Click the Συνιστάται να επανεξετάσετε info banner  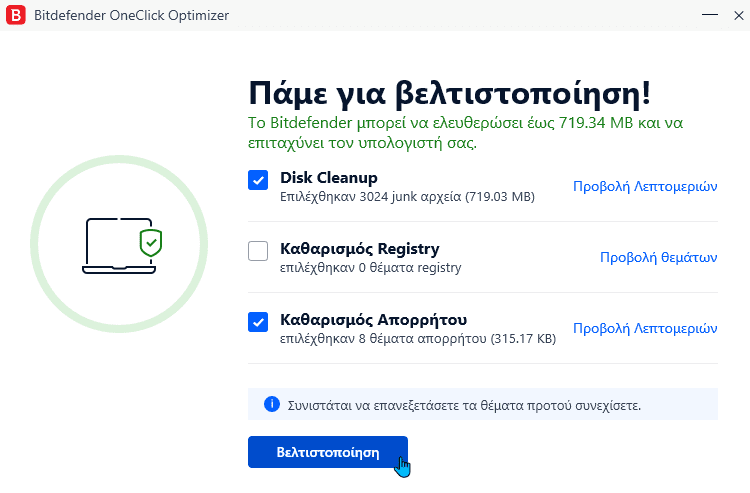[483, 405]
